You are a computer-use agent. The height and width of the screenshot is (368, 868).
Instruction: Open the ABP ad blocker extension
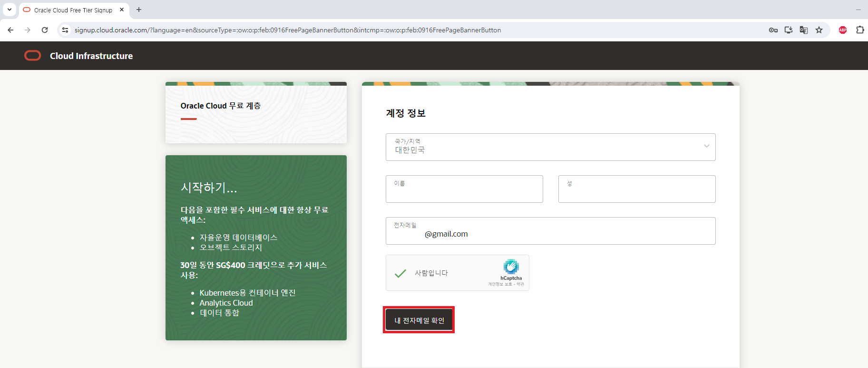tap(843, 30)
